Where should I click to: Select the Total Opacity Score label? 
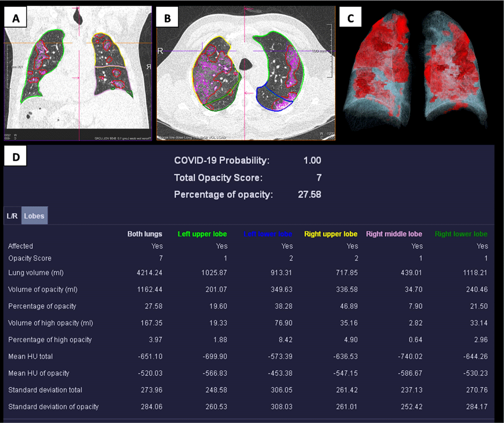pos(218,178)
